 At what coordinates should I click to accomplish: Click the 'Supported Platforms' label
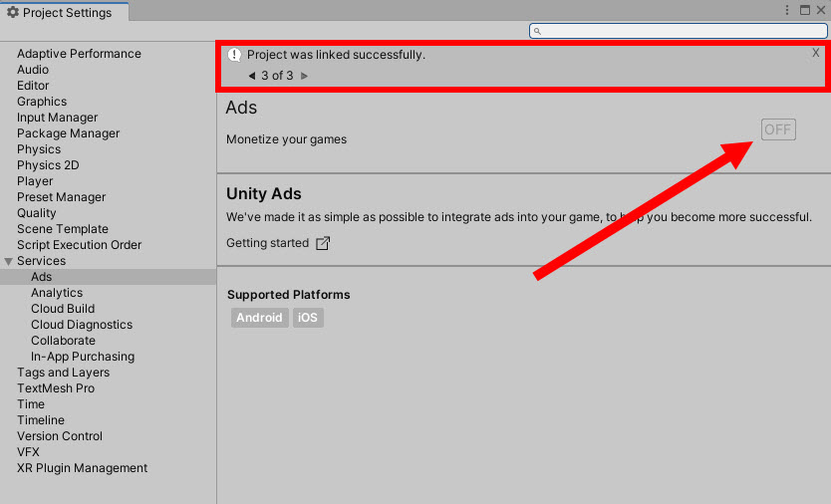[289, 295]
